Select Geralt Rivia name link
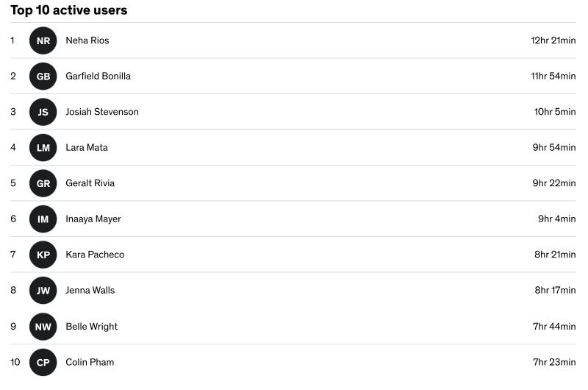The width and height of the screenshot is (588, 390). 90,183
